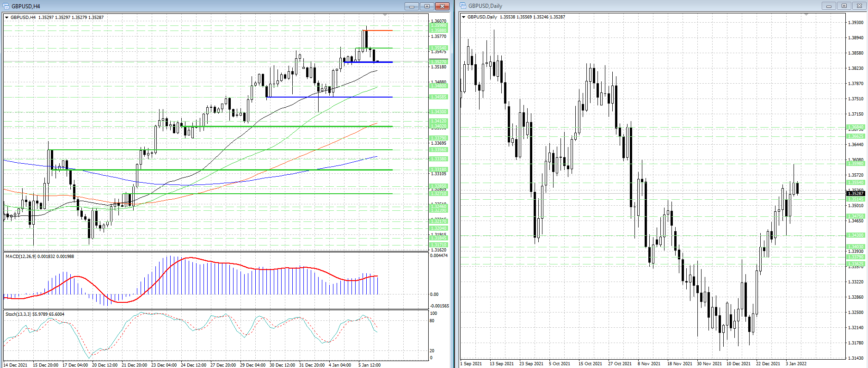Select the GBPUSD,H4 window title bar text
Viewport: 868px width, 368px height.
26,6
